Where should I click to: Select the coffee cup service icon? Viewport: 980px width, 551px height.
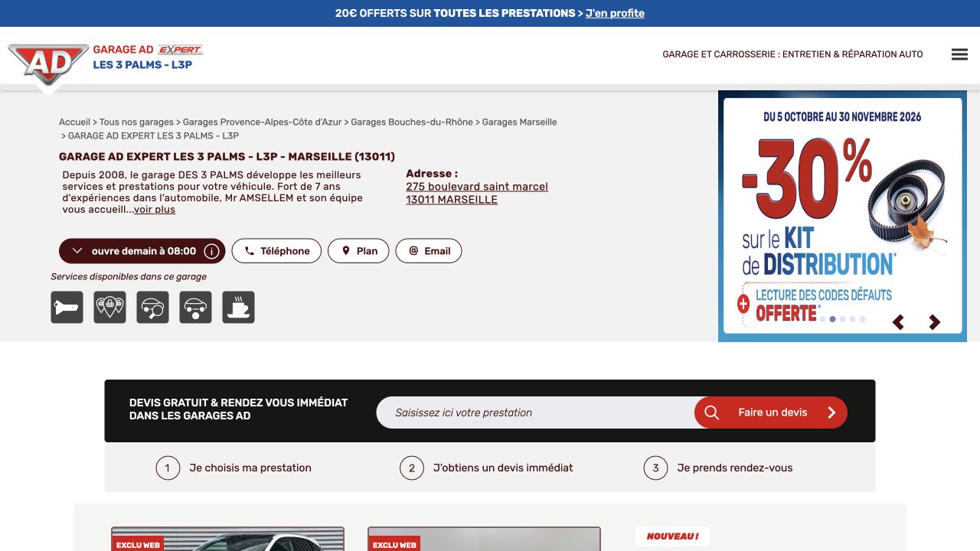tap(239, 308)
